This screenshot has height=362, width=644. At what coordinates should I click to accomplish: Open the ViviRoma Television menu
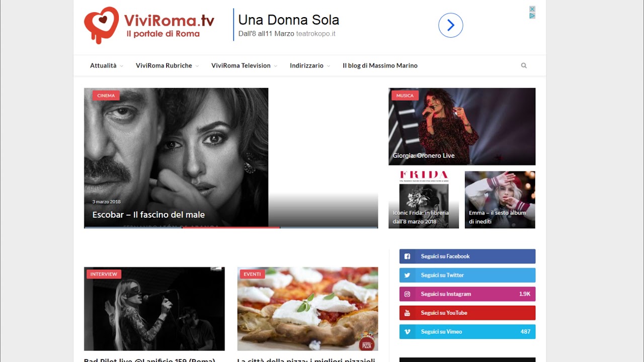pyautogui.click(x=241, y=65)
